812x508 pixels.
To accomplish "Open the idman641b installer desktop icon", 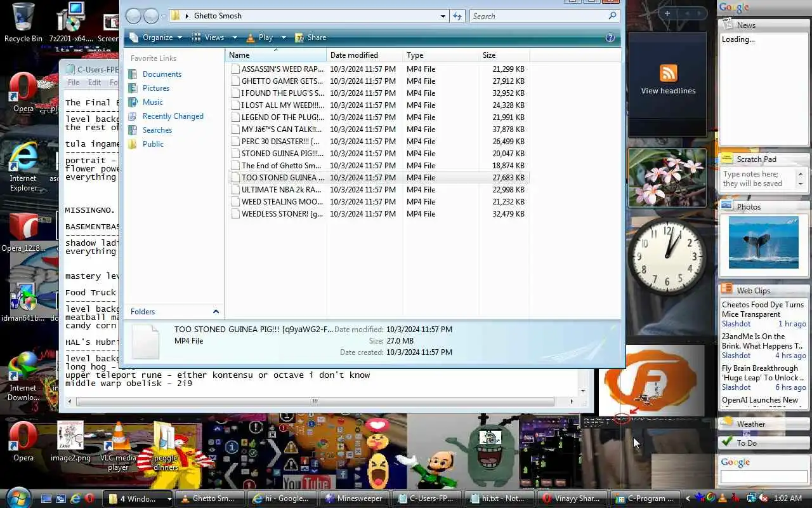I will coord(24,302).
